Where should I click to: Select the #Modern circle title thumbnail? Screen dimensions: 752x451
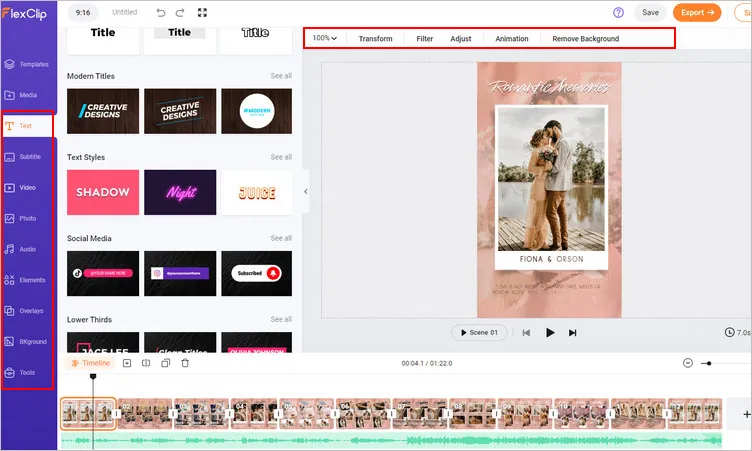point(257,111)
